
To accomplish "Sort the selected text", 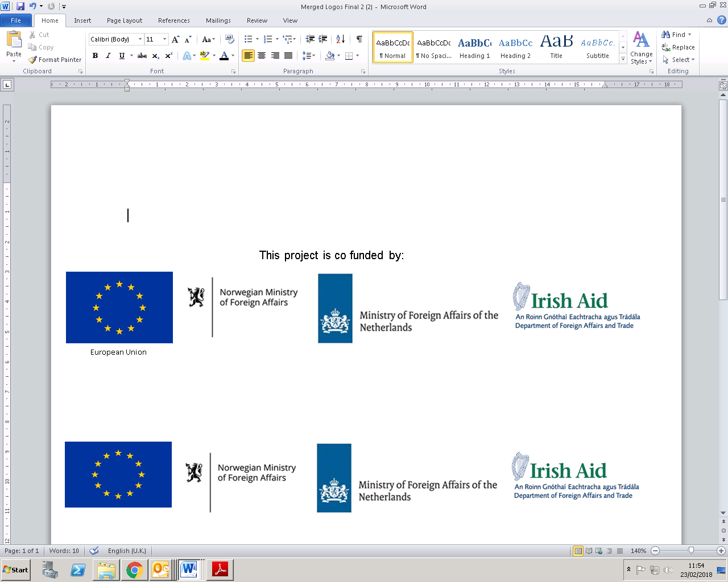I will (x=340, y=39).
